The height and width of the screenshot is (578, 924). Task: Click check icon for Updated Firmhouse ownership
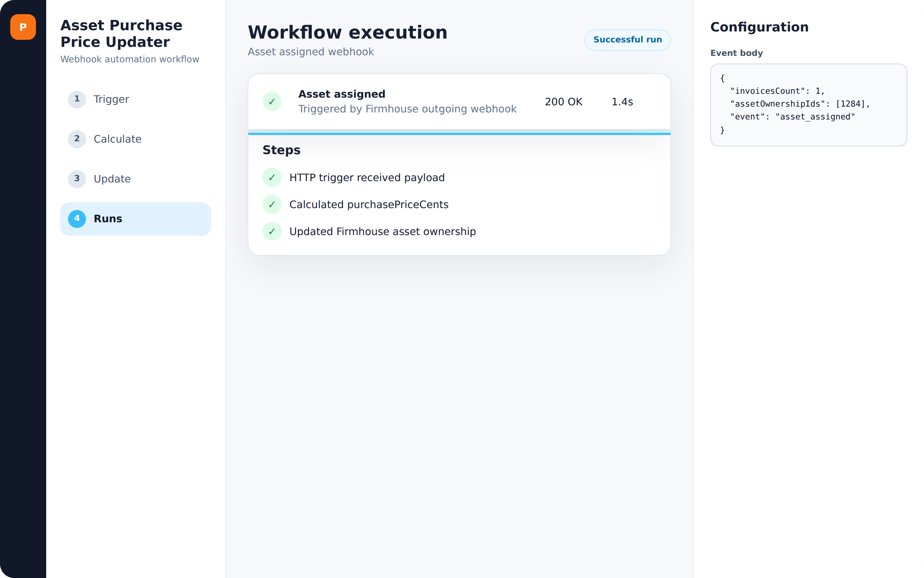tap(272, 231)
